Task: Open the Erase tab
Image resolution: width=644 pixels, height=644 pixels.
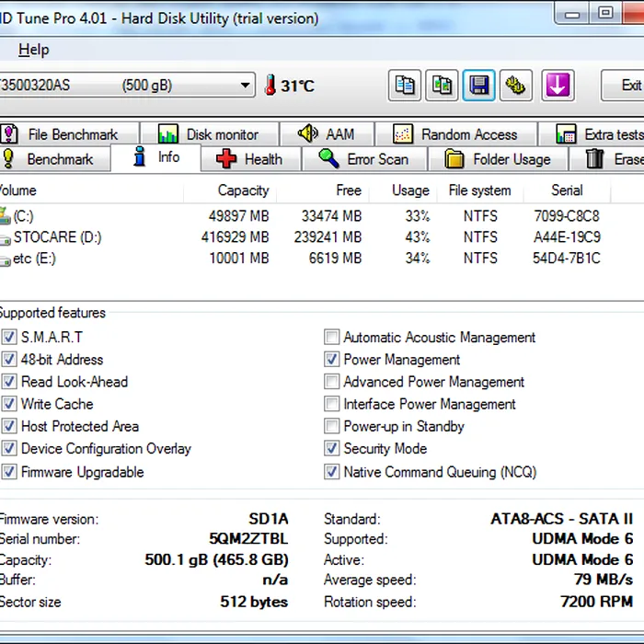Action: tap(607, 159)
